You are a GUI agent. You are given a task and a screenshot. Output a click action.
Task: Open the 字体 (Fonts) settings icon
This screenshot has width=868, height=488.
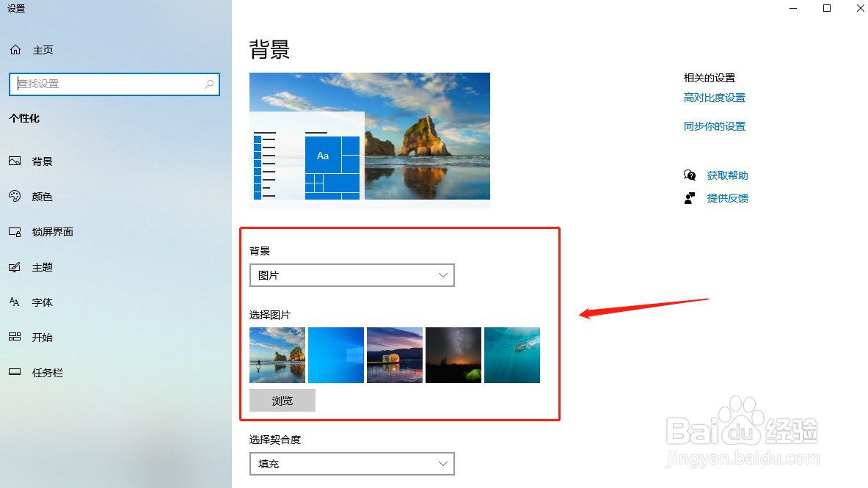pos(15,302)
